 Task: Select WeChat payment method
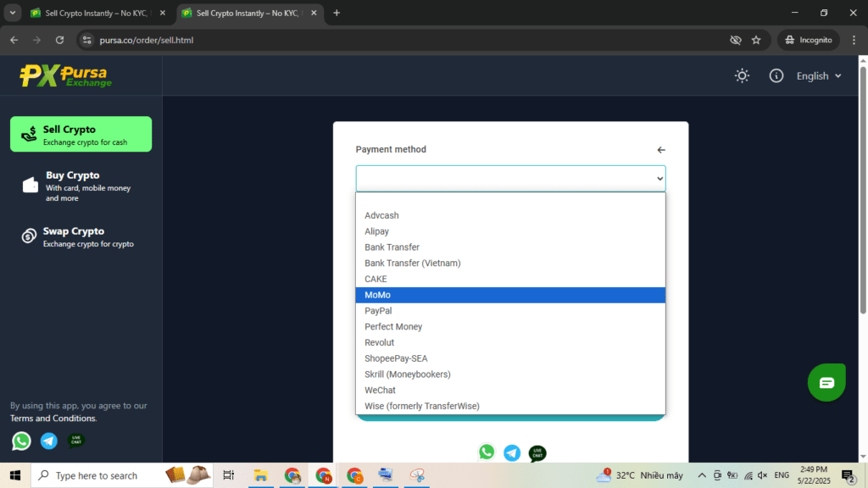coord(510,390)
